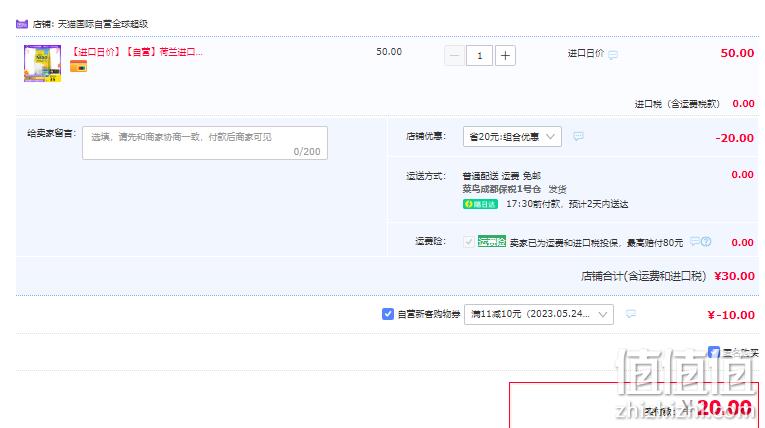Click the 进口税（含运费税款） label

(x=677, y=104)
